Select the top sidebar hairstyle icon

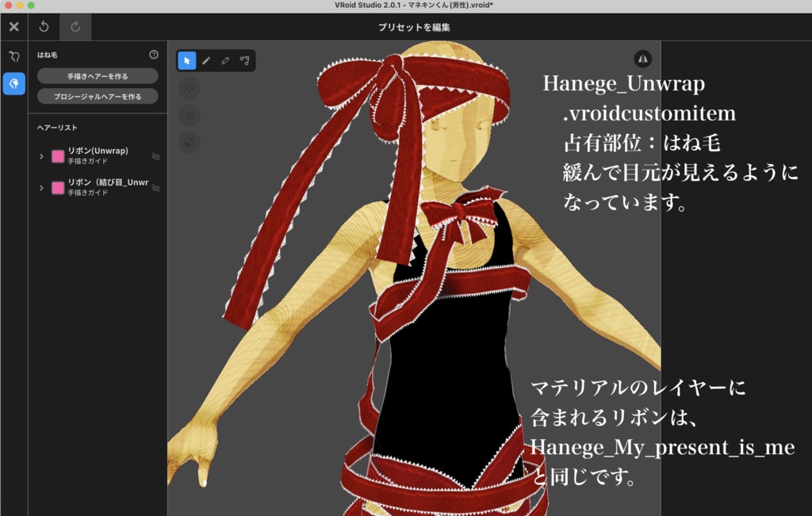tap(13, 56)
